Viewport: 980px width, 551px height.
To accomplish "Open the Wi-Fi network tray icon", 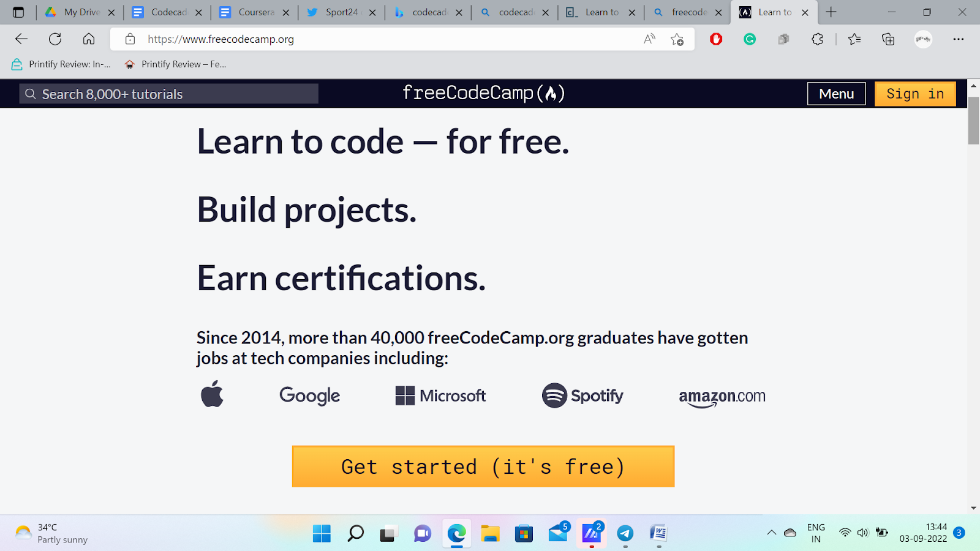I will (845, 533).
